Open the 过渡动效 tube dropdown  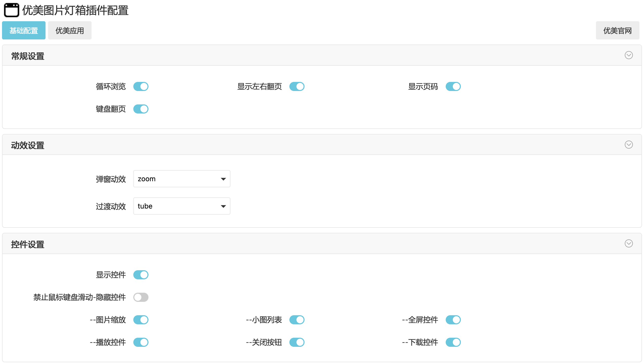(x=182, y=206)
